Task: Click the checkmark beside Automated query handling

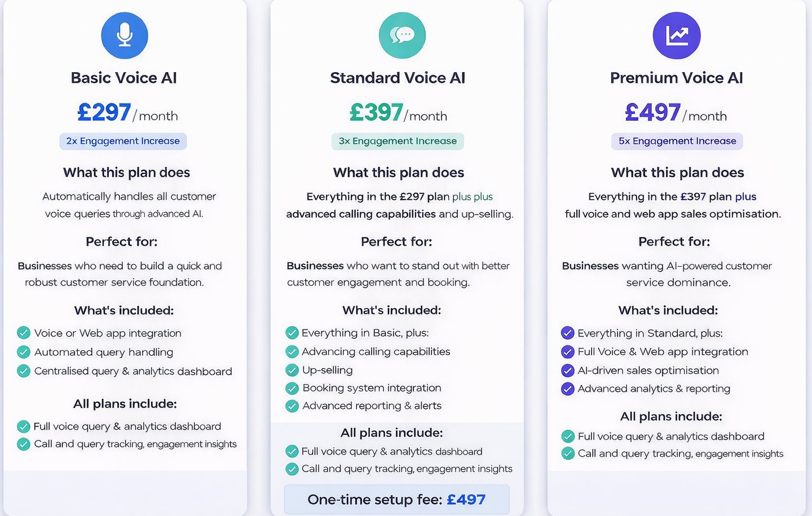Action: point(24,352)
